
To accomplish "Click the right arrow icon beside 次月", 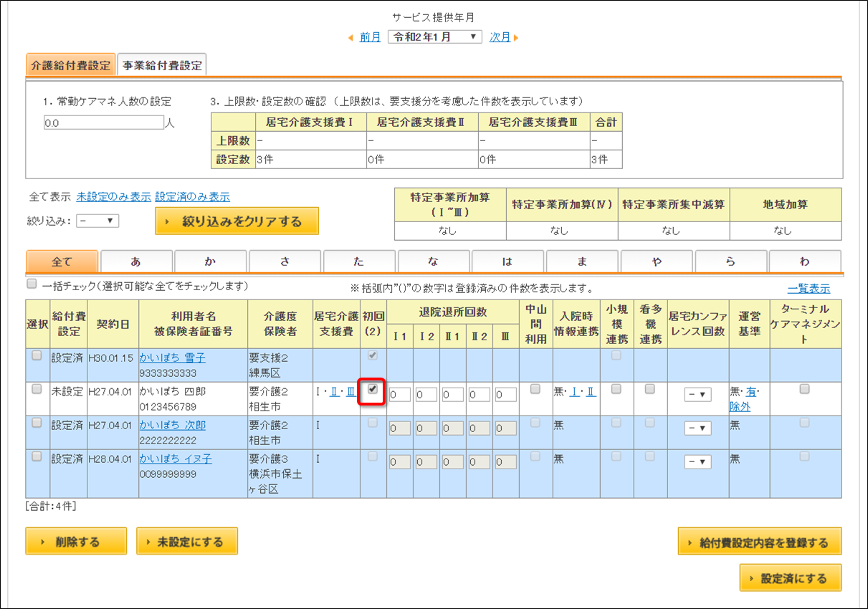I will pos(516,37).
